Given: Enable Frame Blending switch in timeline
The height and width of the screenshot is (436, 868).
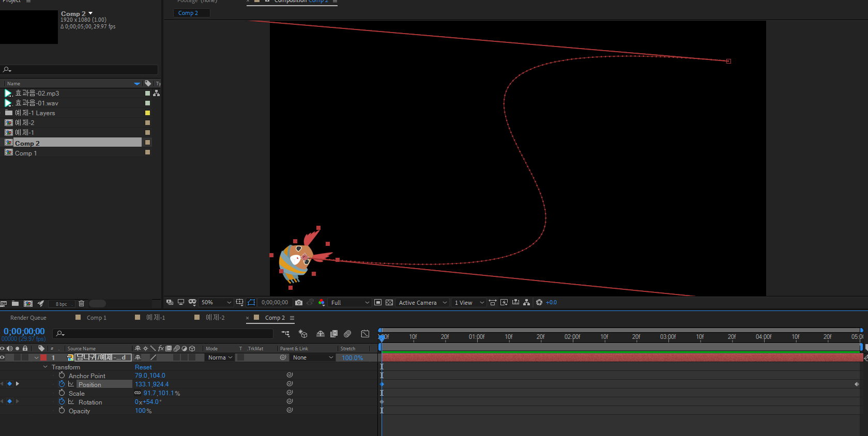Looking at the screenshot, I should [334, 334].
